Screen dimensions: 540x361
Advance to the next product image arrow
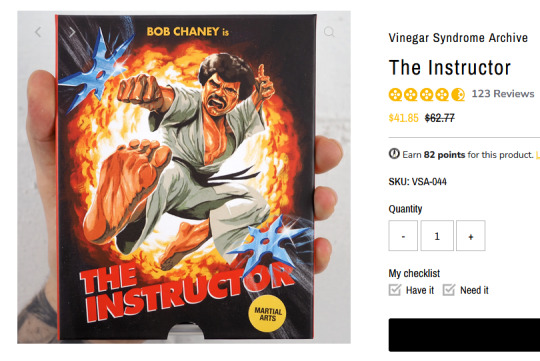click(x=72, y=32)
